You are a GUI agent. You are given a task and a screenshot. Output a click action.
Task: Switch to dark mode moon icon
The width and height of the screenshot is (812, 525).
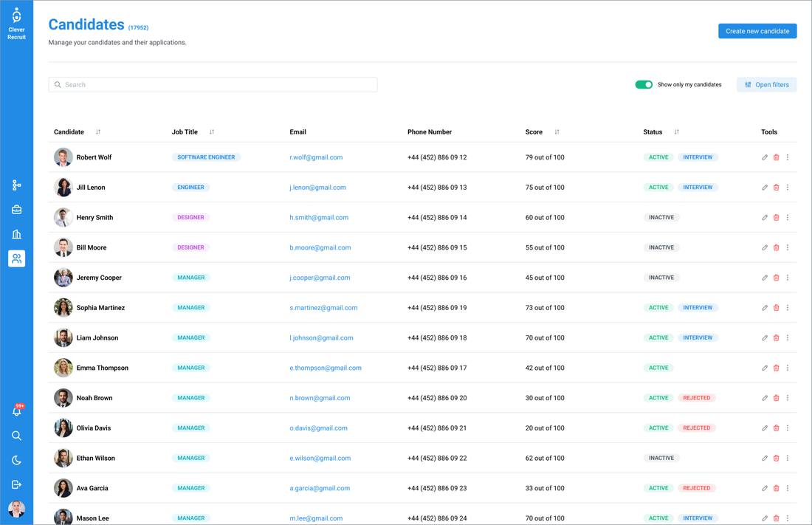click(16, 460)
